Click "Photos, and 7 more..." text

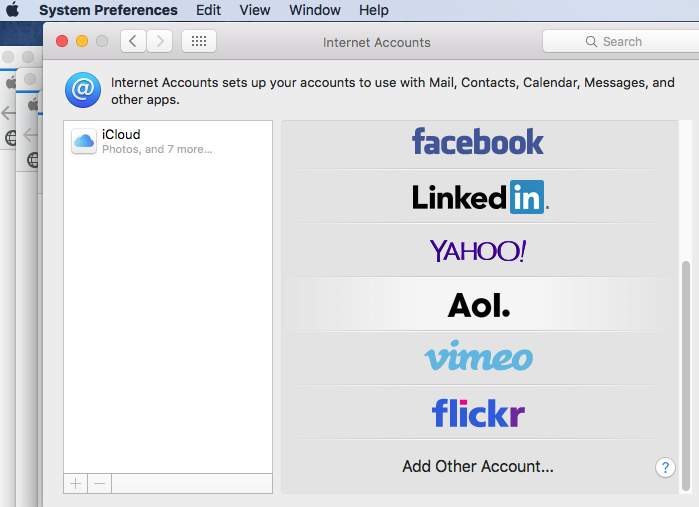click(157, 149)
